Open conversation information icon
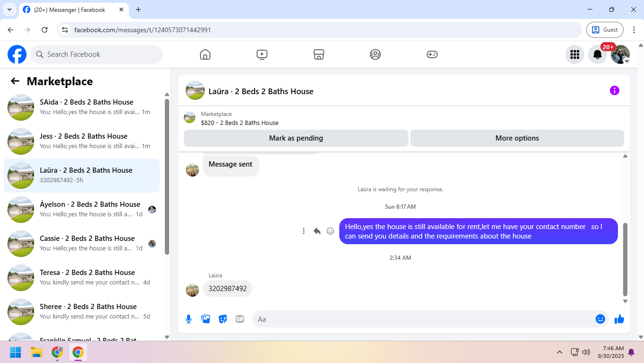This screenshot has height=363, width=644. pos(615,90)
